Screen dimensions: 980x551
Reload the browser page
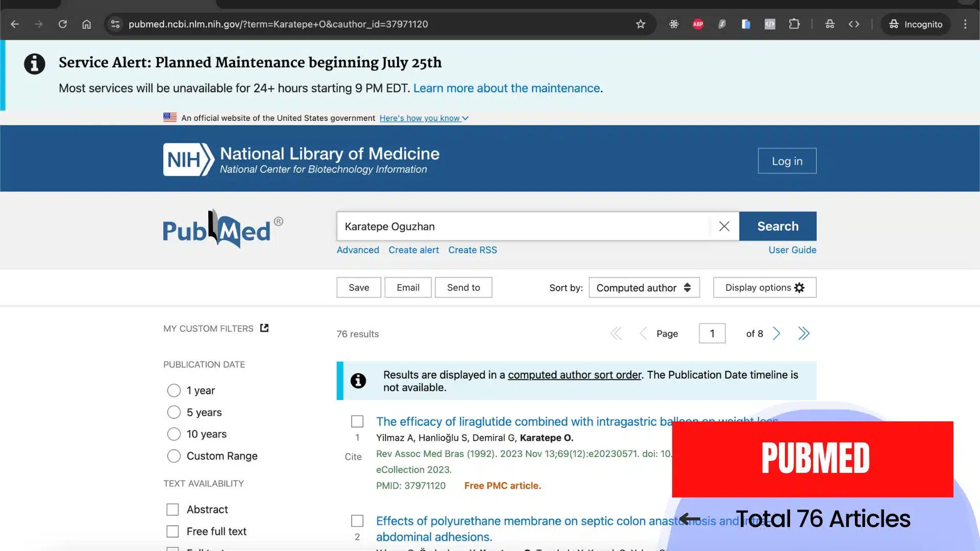(x=62, y=24)
